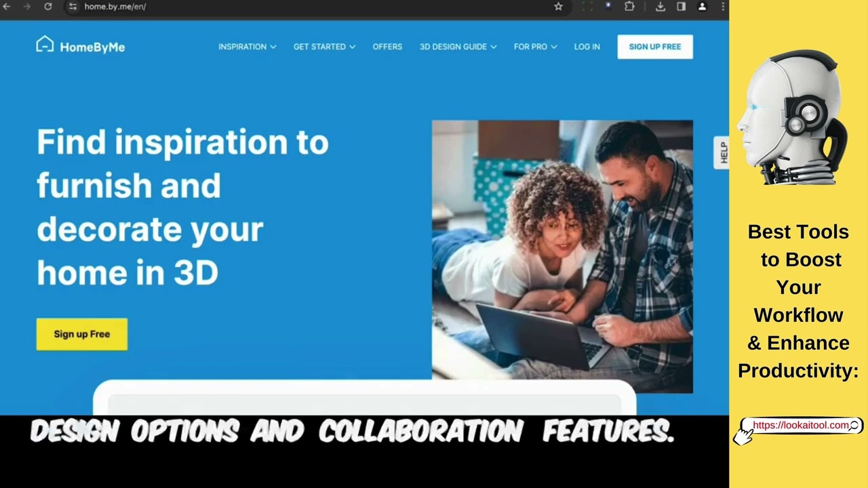The height and width of the screenshot is (488, 868).
Task: Open the browser downloads icon
Action: (660, 6)
